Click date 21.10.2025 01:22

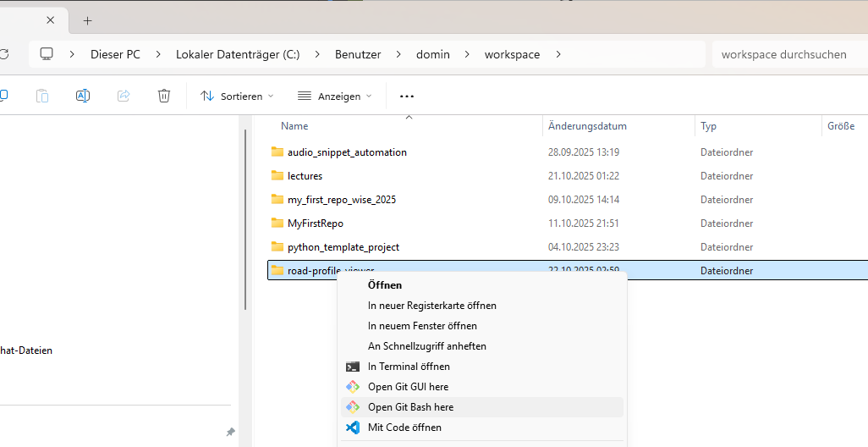tap(584, 176)
